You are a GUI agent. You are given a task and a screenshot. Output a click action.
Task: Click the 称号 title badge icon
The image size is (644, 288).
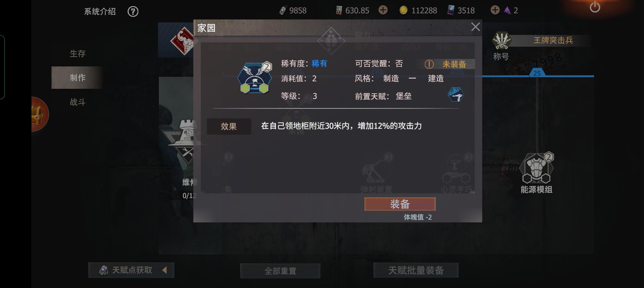(x=501, y=41)
